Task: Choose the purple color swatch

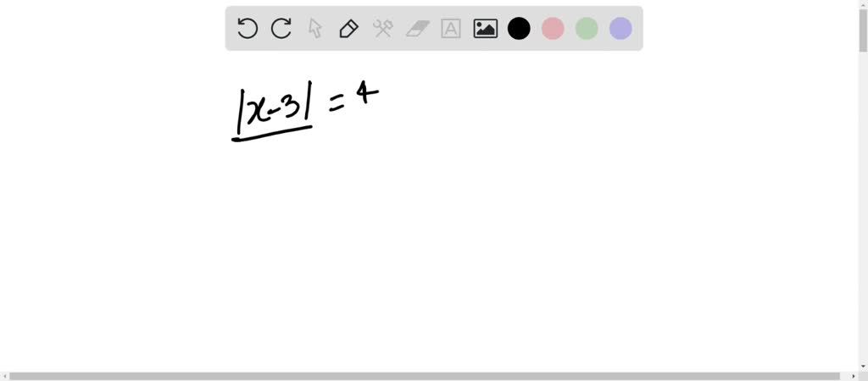Action: 620,28
